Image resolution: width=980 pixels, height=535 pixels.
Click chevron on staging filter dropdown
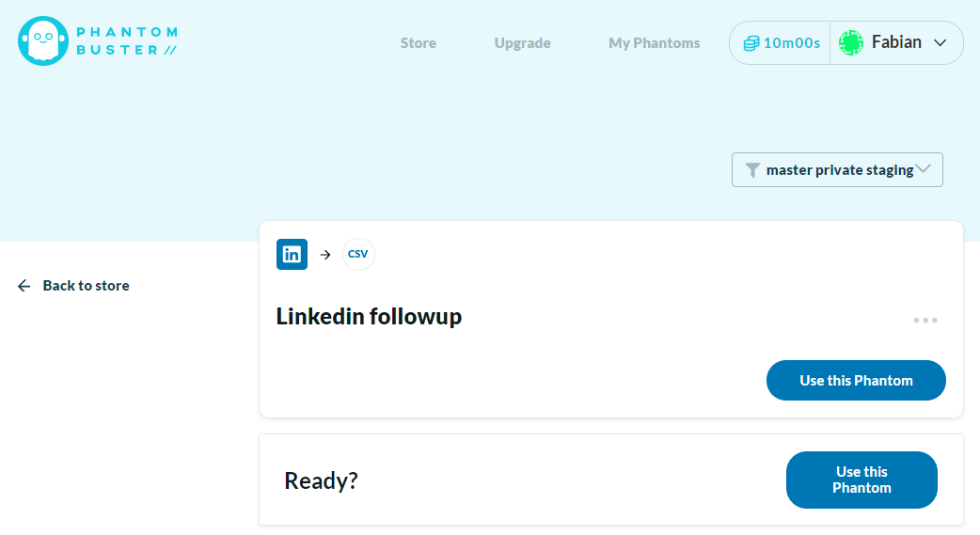(x=924, y=169)
